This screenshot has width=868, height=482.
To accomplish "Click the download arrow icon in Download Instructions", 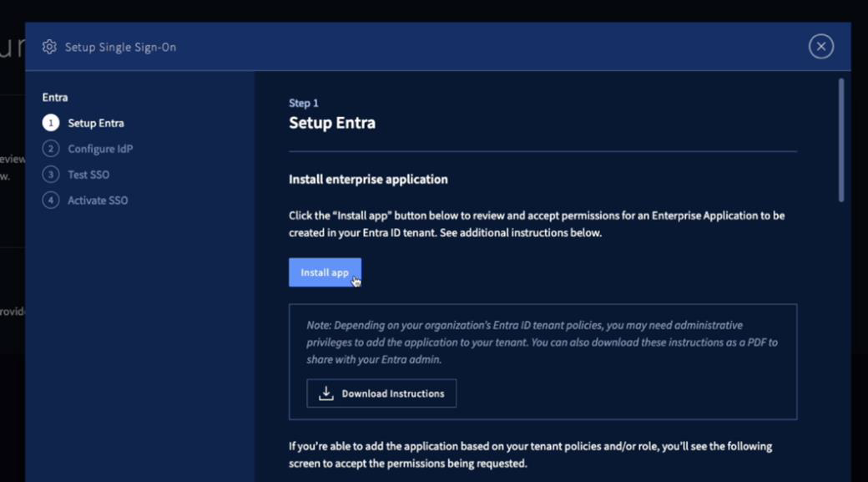I will pos(326,393).
